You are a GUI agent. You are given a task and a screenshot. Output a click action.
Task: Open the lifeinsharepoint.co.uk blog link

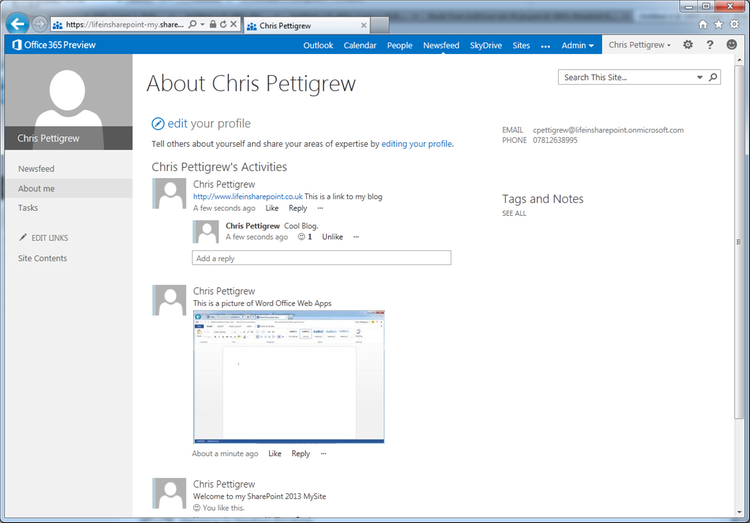(x=247, y=196)
